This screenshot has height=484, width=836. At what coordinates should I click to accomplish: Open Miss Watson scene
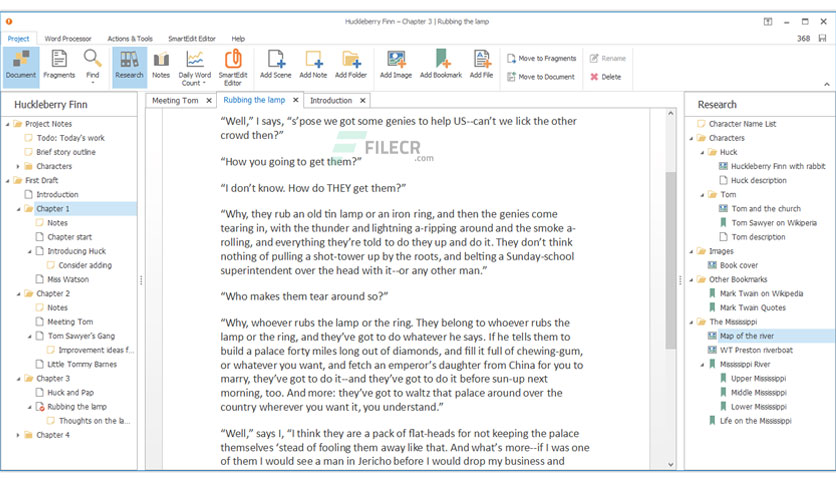68,279
